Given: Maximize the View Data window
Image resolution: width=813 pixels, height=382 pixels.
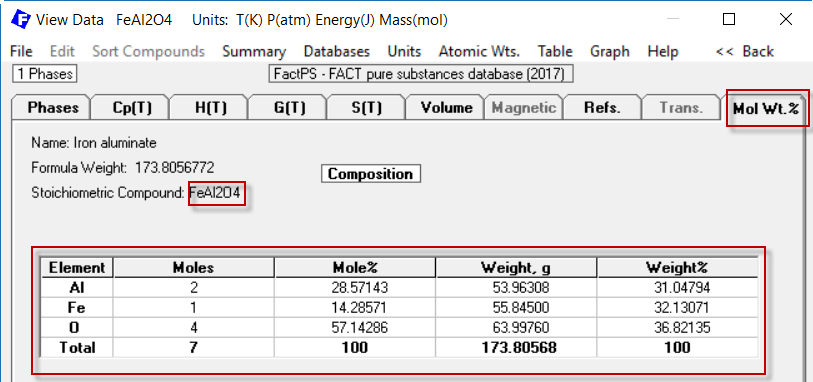Looking at the screenshot, I should (729, 19).
